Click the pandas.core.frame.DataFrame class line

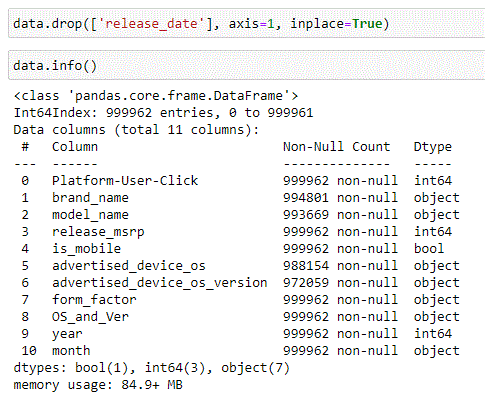coord(156,96)
